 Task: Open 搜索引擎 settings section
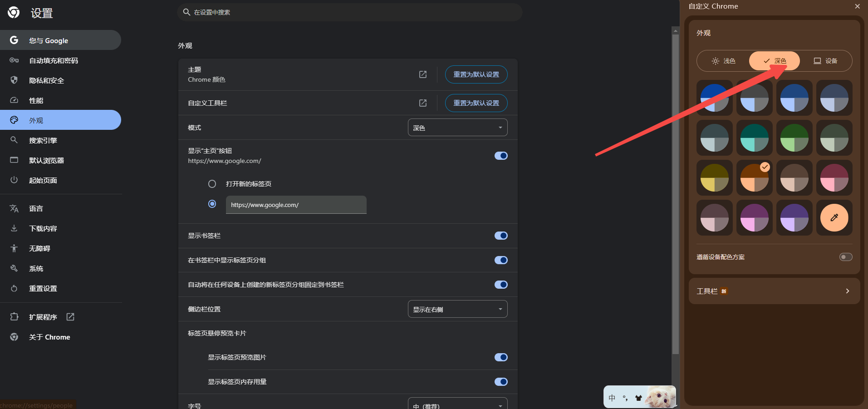60,140
